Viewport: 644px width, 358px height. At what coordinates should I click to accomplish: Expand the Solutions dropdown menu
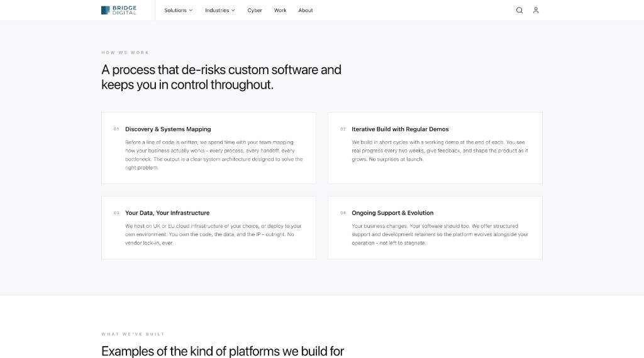(x=178, y=10)
